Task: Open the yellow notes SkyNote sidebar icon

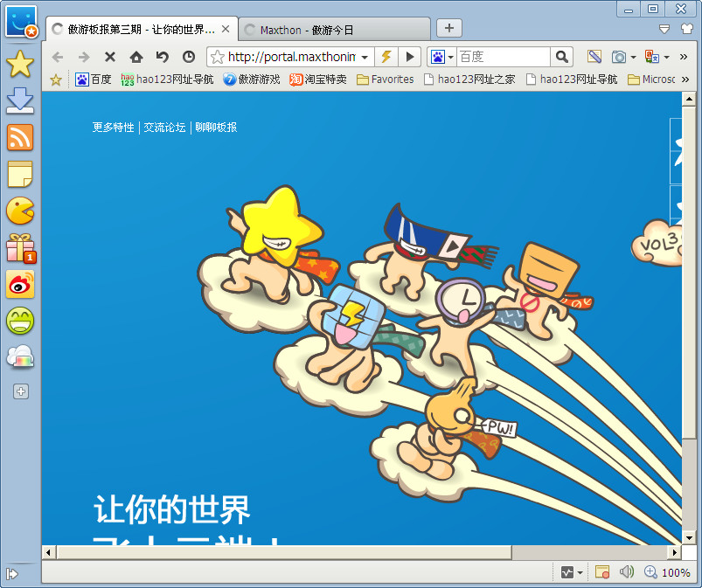Action: [20, 174]
